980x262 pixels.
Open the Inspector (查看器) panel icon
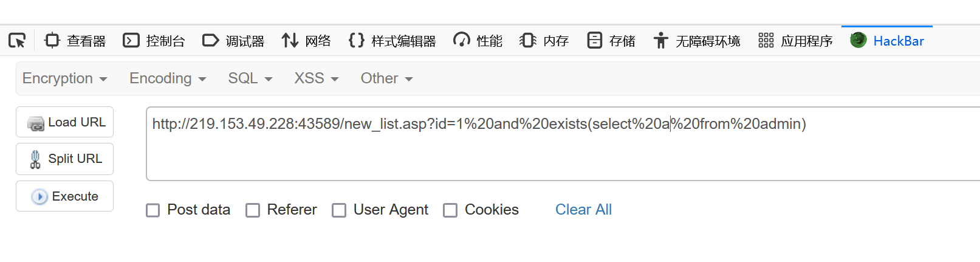coord(52,41)
